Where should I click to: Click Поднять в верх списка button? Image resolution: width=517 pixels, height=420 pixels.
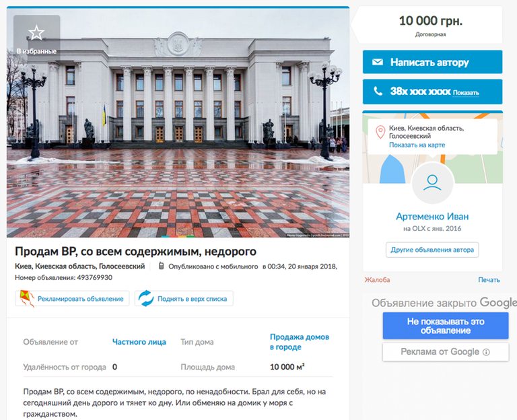click(x=184, y=298)
